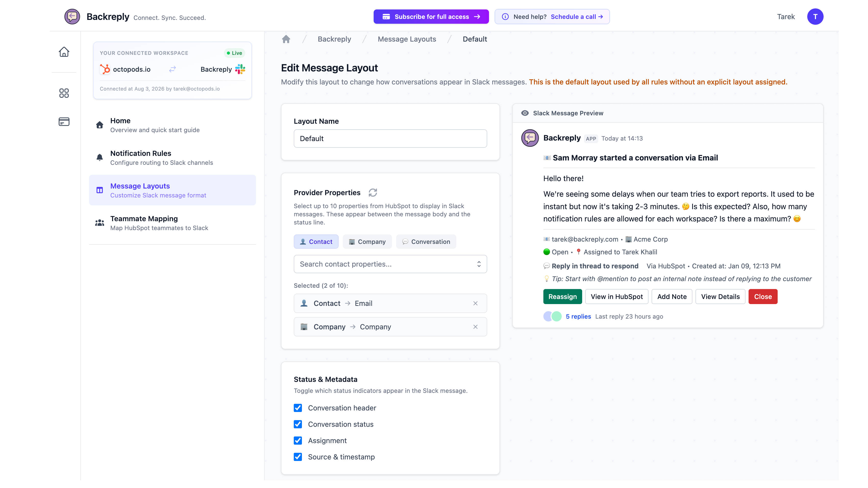Open Teammate Mapping in the sidebar
The width and height of the screenshot is (868, 488).
[x=173, y=223]
